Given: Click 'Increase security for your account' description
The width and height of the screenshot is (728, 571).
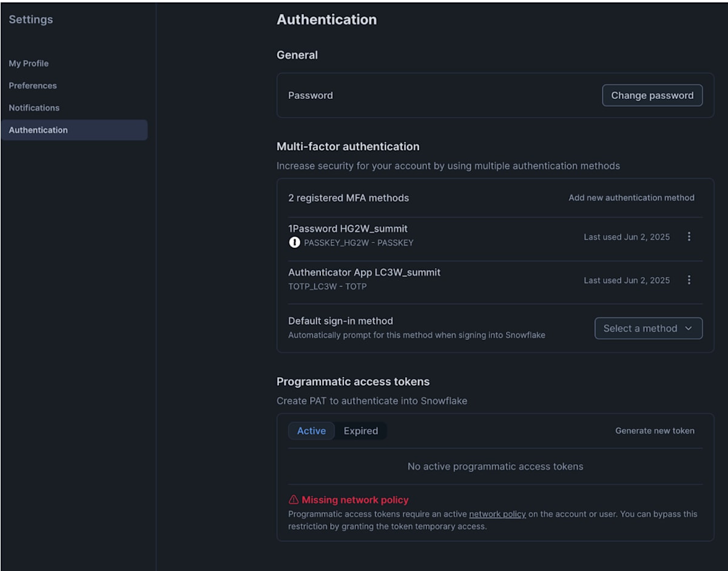Looking at the screenshot, I should pos(448,165).
